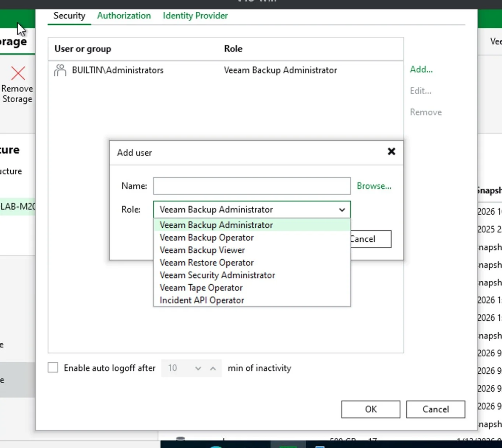Click the Add link to create a user
The height and width of the screenshot is (448, 502).
click(x=421, y=69)
